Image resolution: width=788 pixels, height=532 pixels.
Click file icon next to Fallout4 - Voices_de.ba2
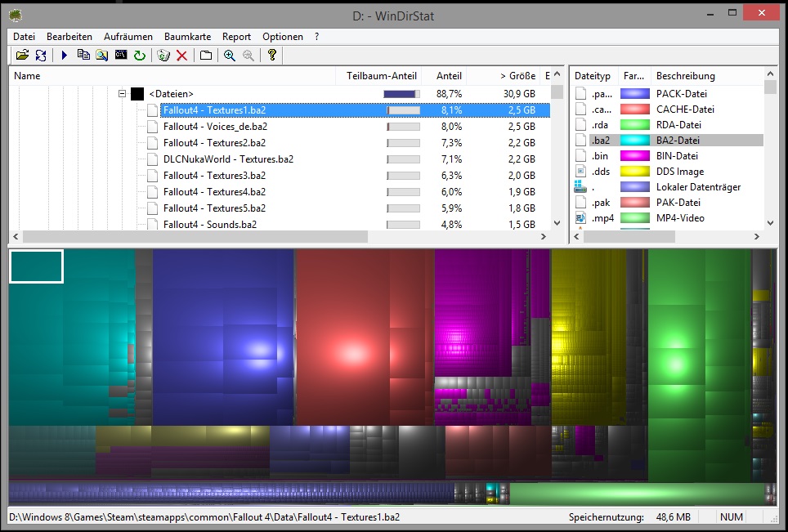(152, 127)
